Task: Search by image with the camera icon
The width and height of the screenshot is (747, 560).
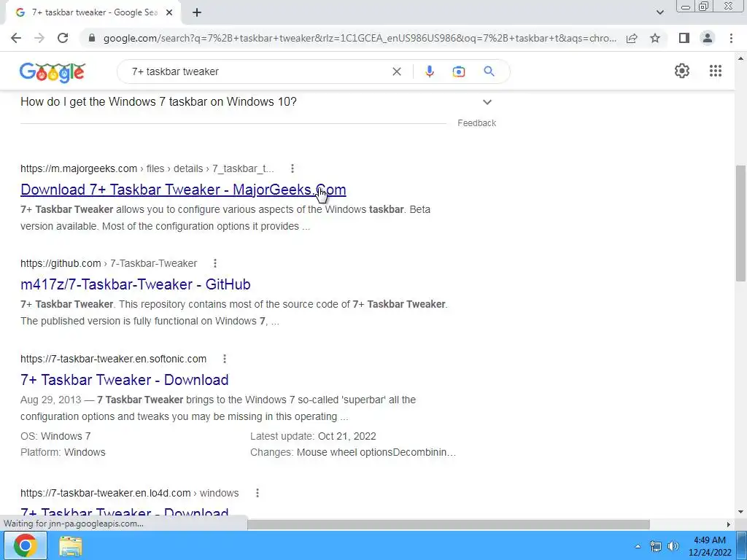Action: coord(458,71)
